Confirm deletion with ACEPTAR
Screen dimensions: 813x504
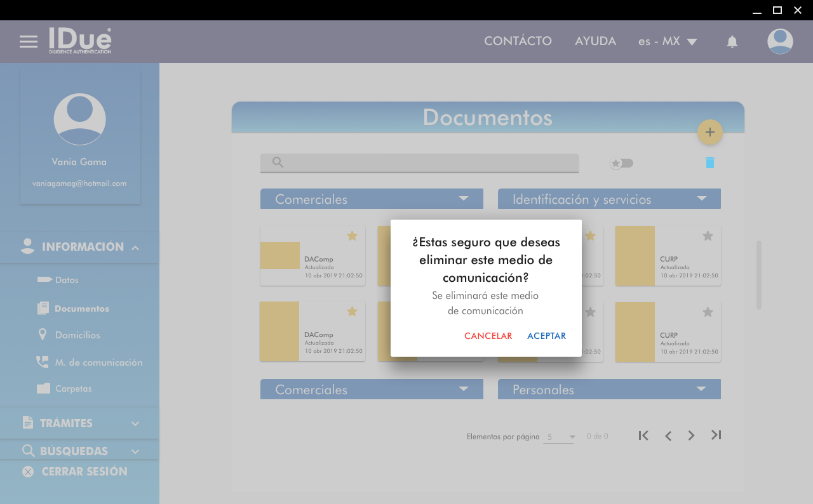[546, 336]
